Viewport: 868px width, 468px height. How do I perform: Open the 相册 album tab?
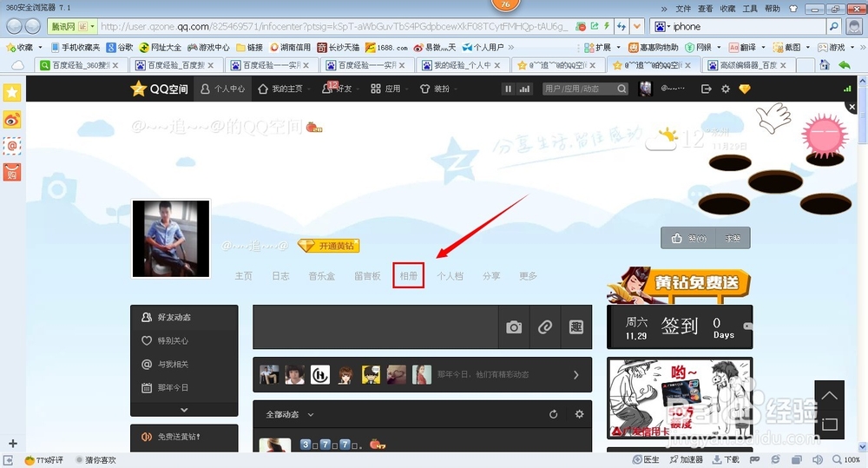pyautogui.click(x=409, y=276)
